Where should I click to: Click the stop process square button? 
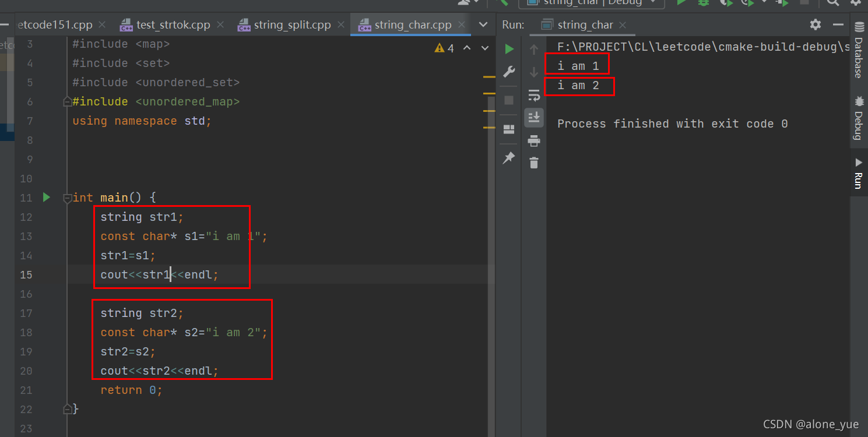[509, 100]
